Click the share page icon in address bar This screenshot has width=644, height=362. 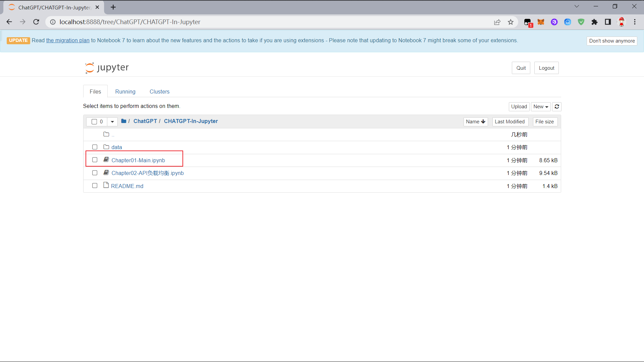click(497, 22)
